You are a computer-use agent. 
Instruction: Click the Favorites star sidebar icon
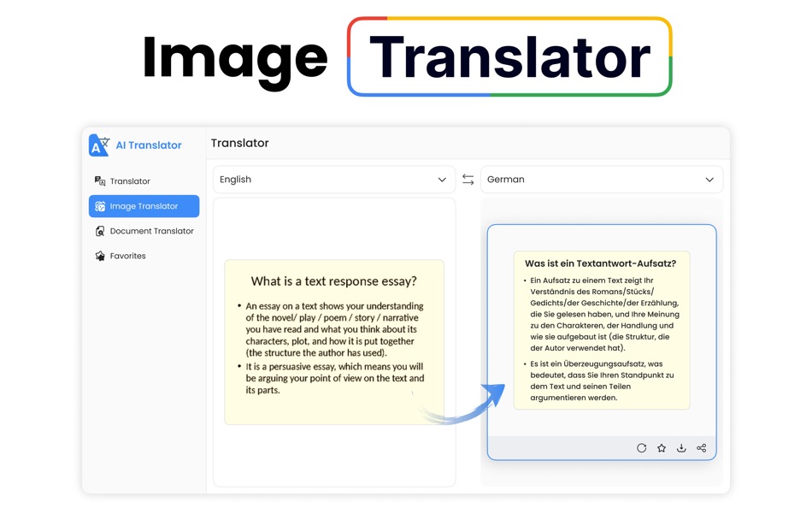pos(100,256)
